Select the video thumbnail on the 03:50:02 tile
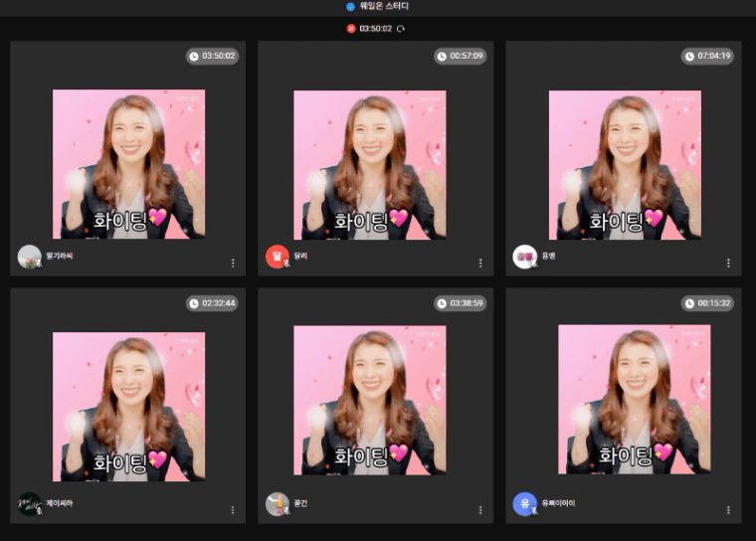 (x=128, y=164)
